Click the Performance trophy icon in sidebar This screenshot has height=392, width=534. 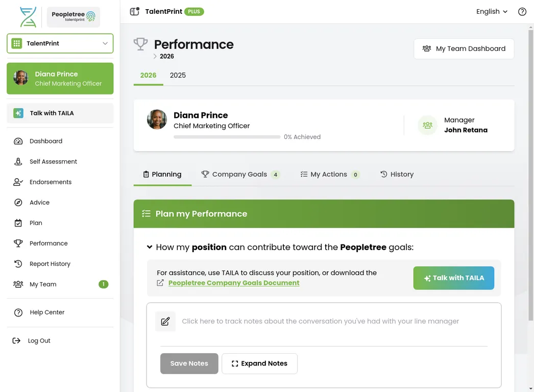[x=18, y=243]
